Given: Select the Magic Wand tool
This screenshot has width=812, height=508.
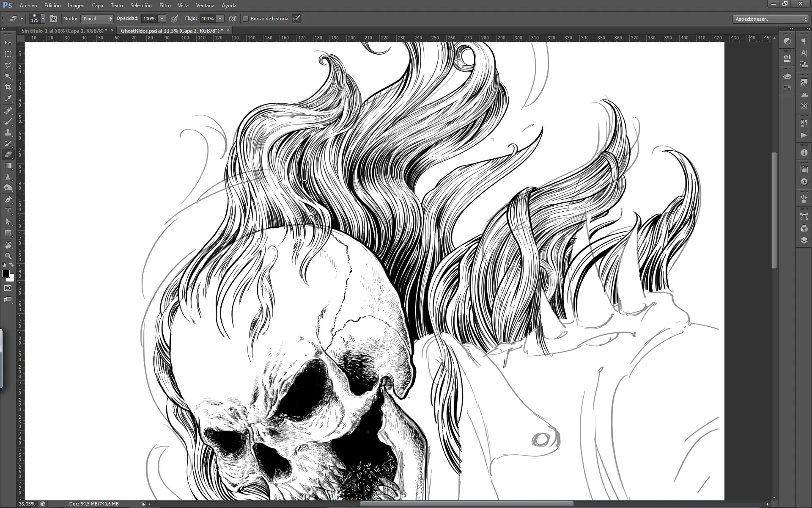Looking at the screenshot, I should click(8, 77).
